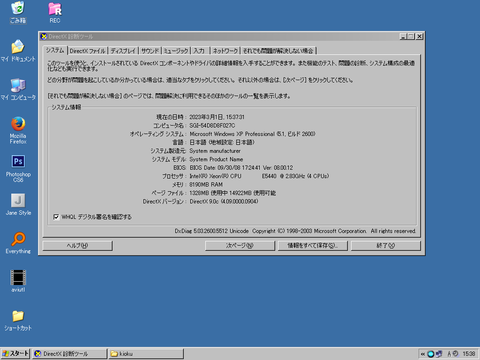Open マイ ドキュメント desktop icon
Screen dimensions: 480x360
[x=18, y=51]
